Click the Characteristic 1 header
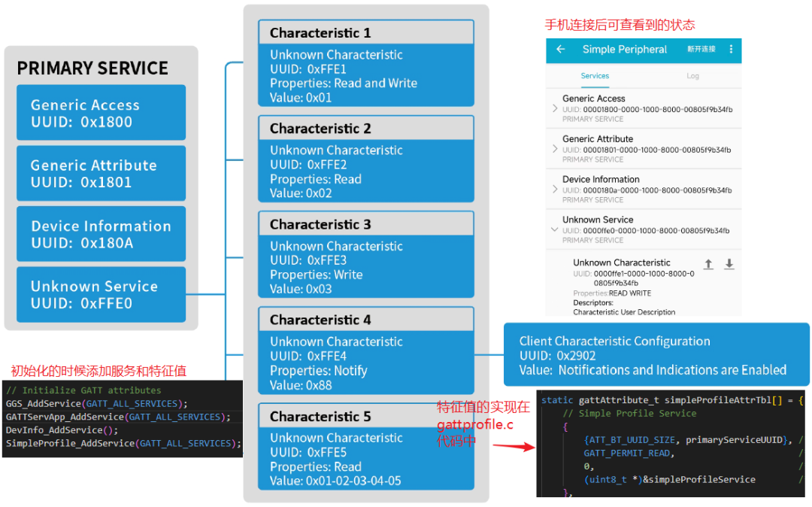812x507 pixels. click(x=365, y=33)
